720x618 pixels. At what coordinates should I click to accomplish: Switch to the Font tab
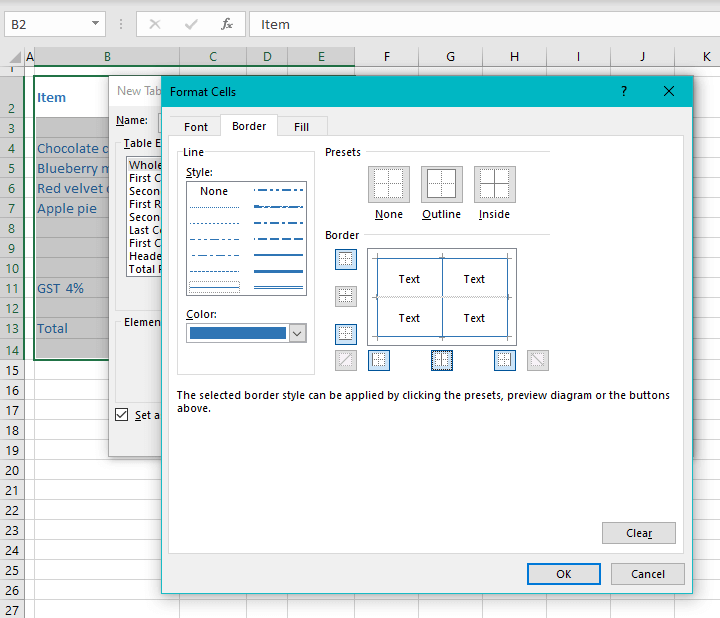196,127
